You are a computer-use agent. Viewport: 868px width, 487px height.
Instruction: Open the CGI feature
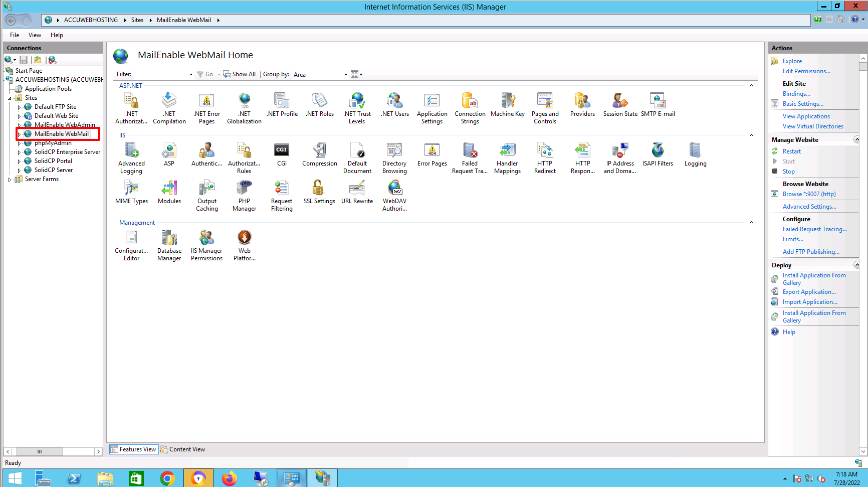click(282, 154)
